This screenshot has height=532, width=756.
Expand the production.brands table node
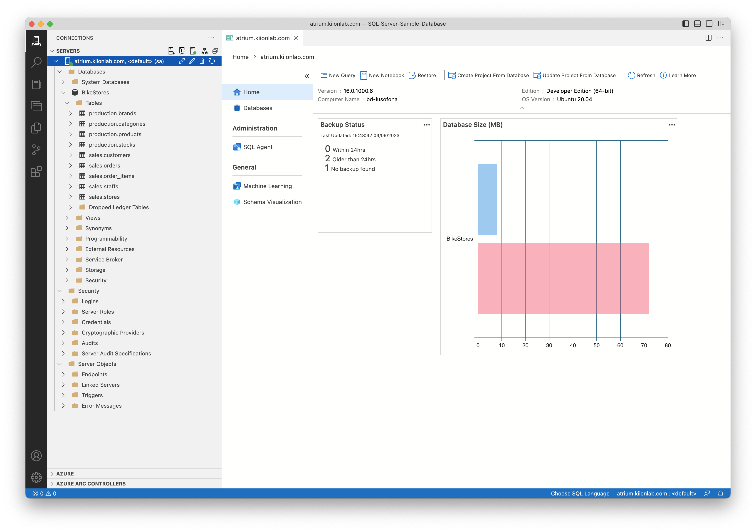(x=70, y=113)
